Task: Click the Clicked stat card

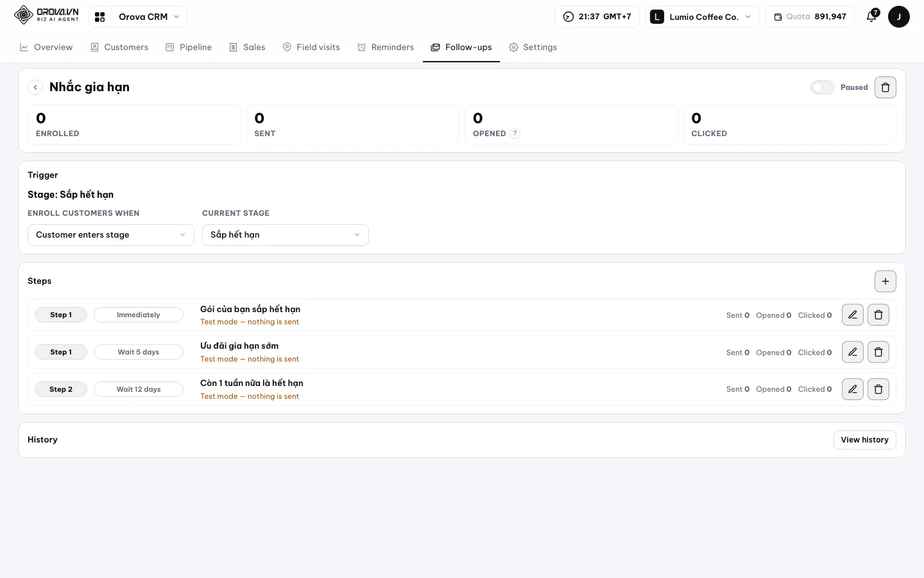Action: tap(790, 125)
